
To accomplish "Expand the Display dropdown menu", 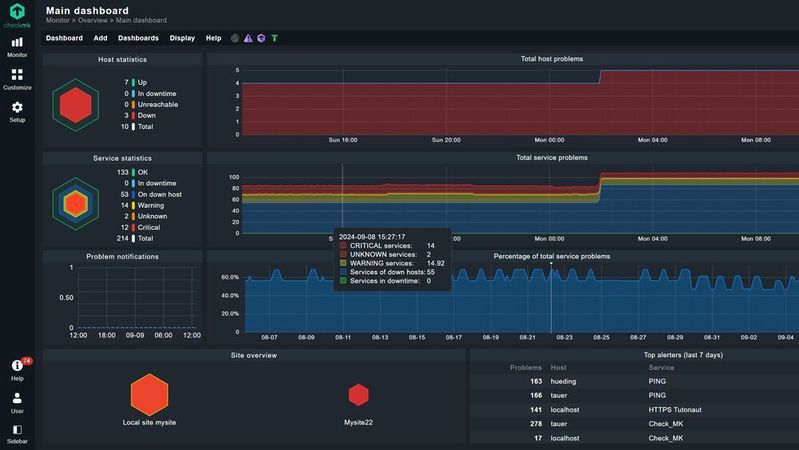I will 182,38.
